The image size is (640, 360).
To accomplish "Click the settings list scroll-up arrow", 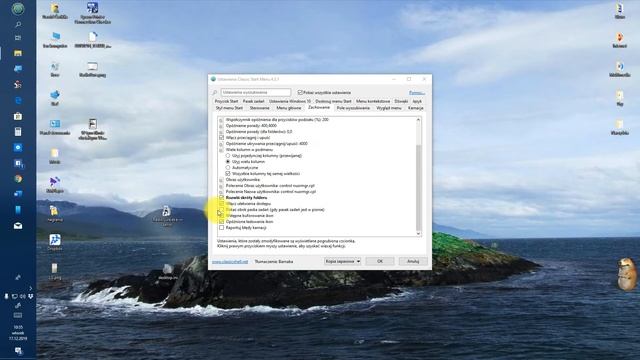I will click(418, 120).
